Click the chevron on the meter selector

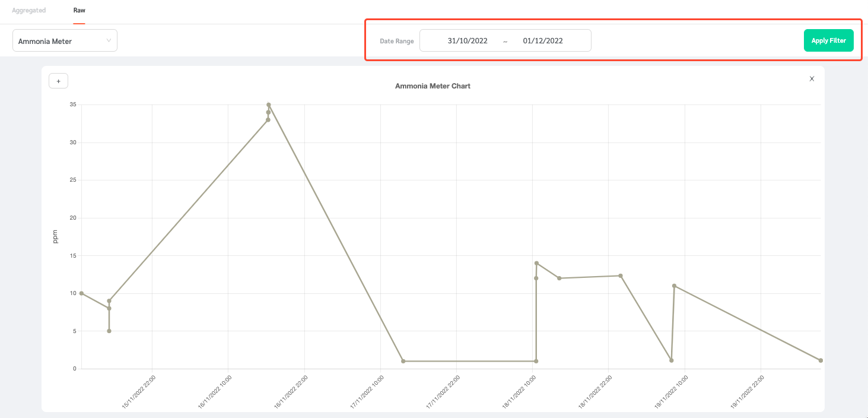pyautogui.click(x=109, y=40)
